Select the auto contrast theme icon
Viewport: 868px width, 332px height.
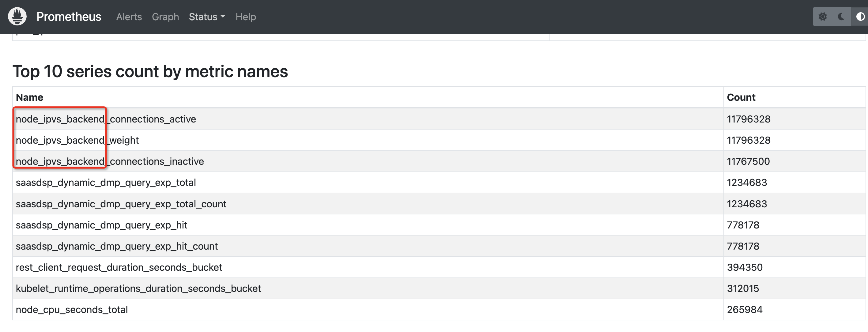click(860, 17)
